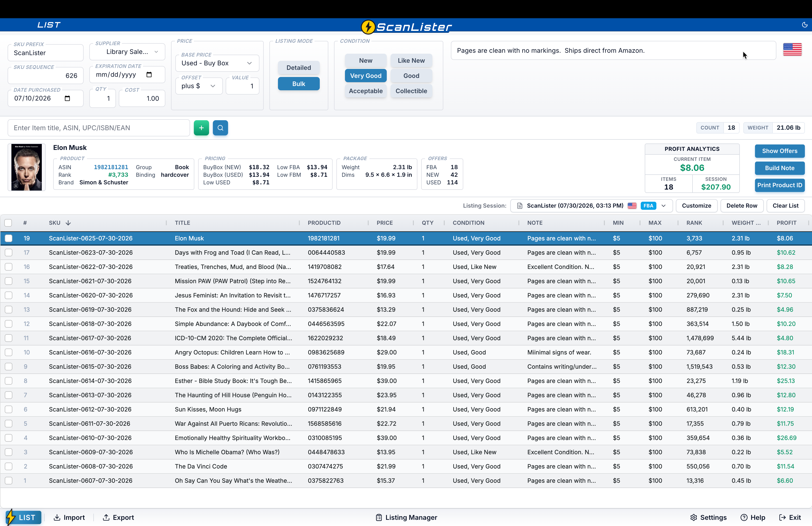
Task: Check the box for Days with Frog and Toad row
Action: pyautogui.click(x=9, y=253)
